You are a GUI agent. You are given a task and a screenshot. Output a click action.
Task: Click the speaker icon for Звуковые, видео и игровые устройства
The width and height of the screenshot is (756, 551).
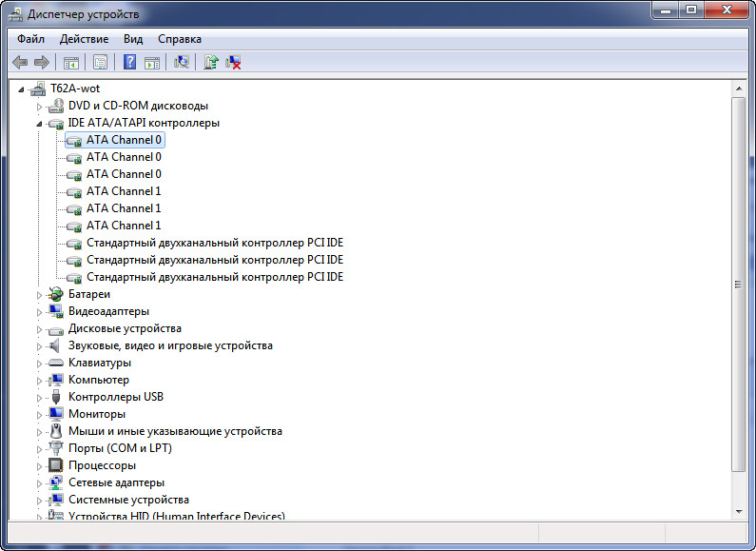tap(55, 345)
